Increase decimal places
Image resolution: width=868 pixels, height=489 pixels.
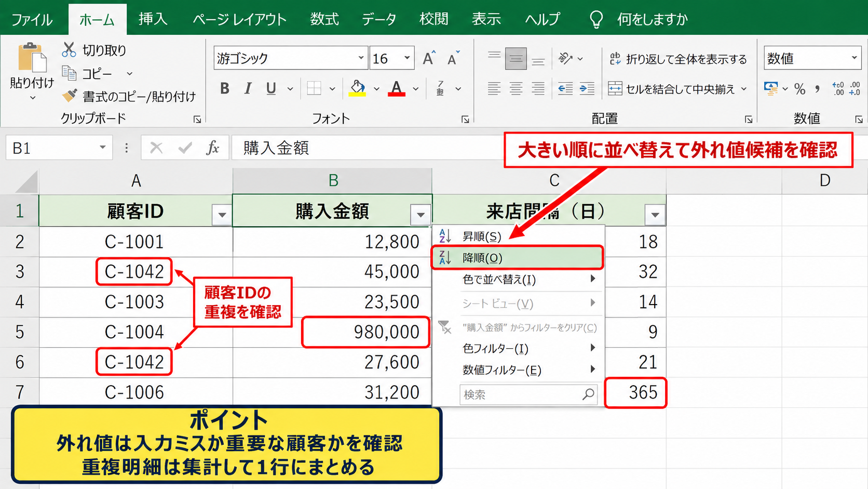tap(838, 89)
